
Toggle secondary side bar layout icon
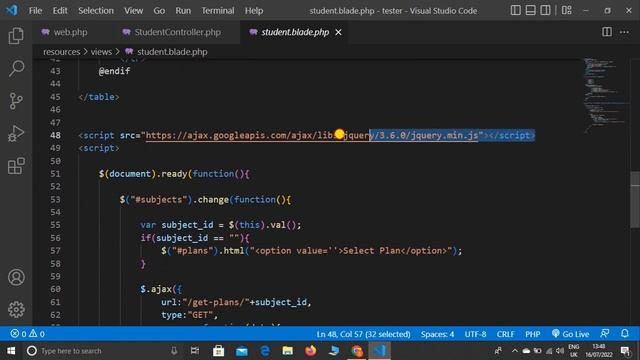pos(545,10)
